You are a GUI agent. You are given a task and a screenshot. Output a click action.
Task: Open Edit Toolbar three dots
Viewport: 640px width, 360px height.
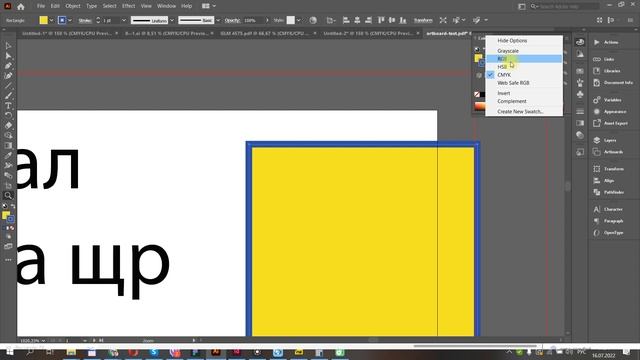tap(8, 260)
